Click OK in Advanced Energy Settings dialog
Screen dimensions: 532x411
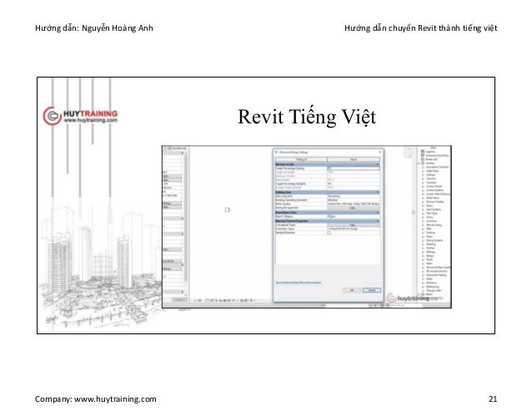click(x=352, y=290)
